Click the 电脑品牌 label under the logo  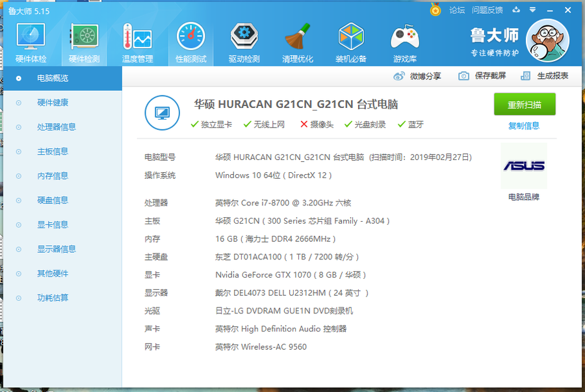[524, 197]
